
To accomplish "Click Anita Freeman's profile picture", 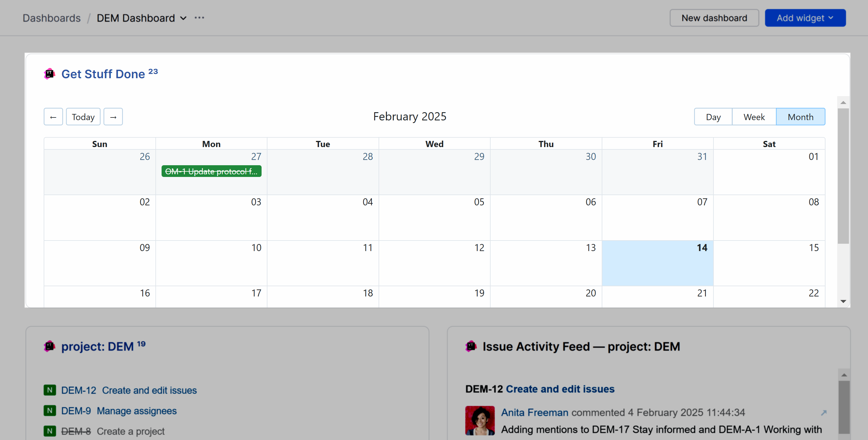I will 480,420.
